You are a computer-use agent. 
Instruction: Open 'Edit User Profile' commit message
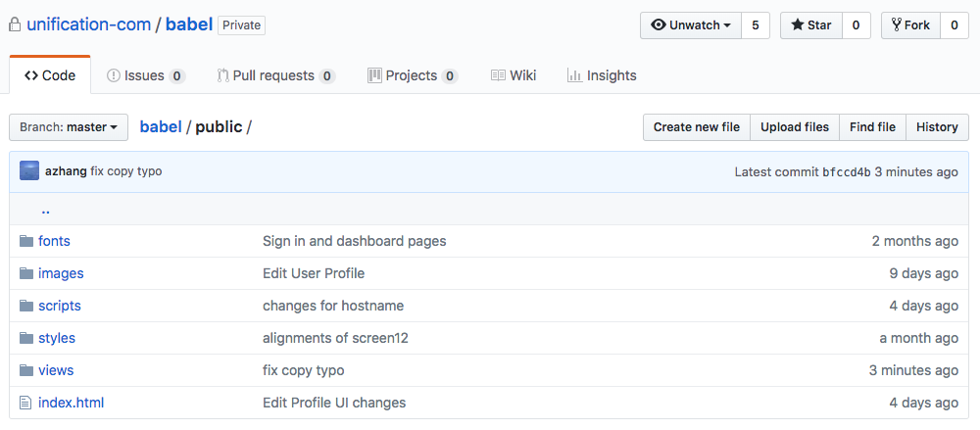tap(314, 273)
